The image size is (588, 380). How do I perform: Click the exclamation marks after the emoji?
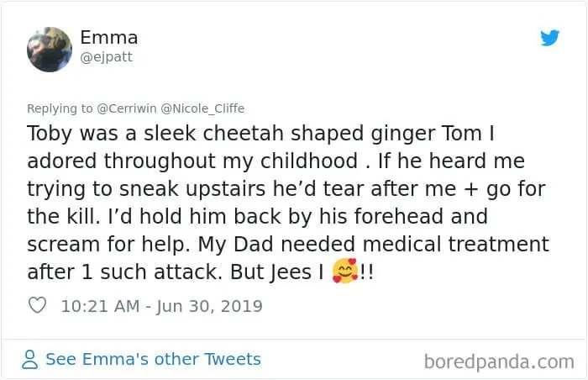366,272
